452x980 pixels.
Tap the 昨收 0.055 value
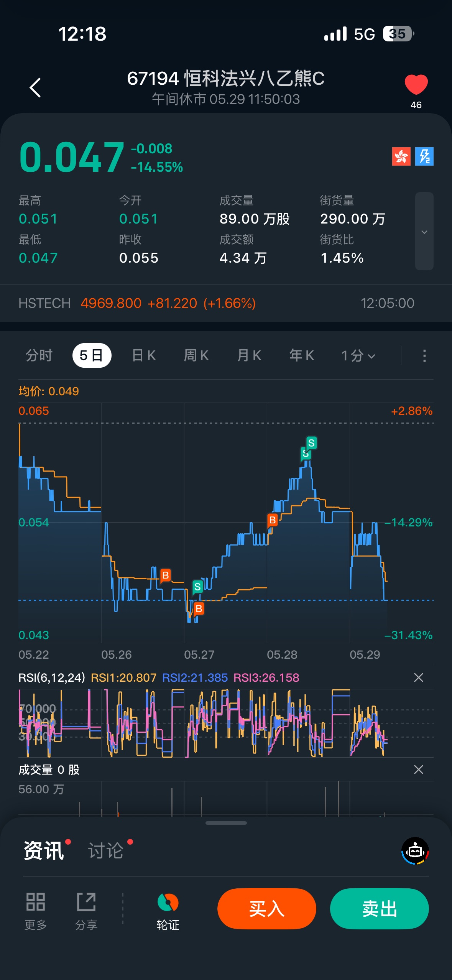(139, 258)
